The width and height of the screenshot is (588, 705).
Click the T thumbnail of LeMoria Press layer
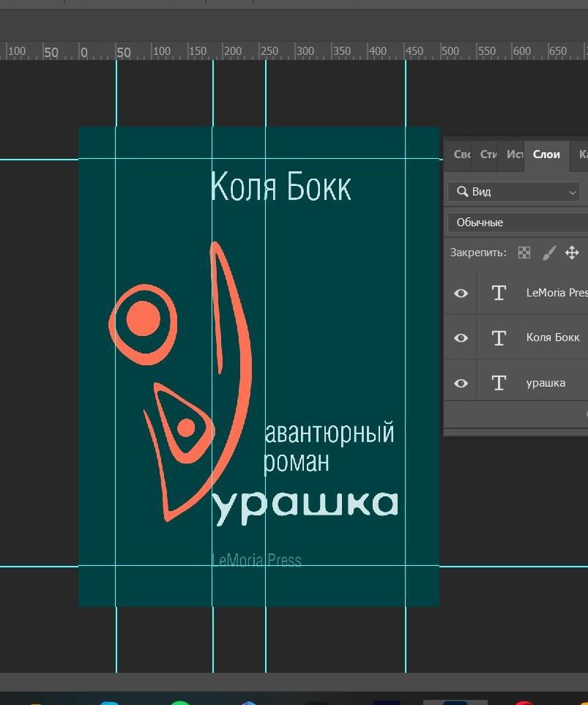pos(499,293)
